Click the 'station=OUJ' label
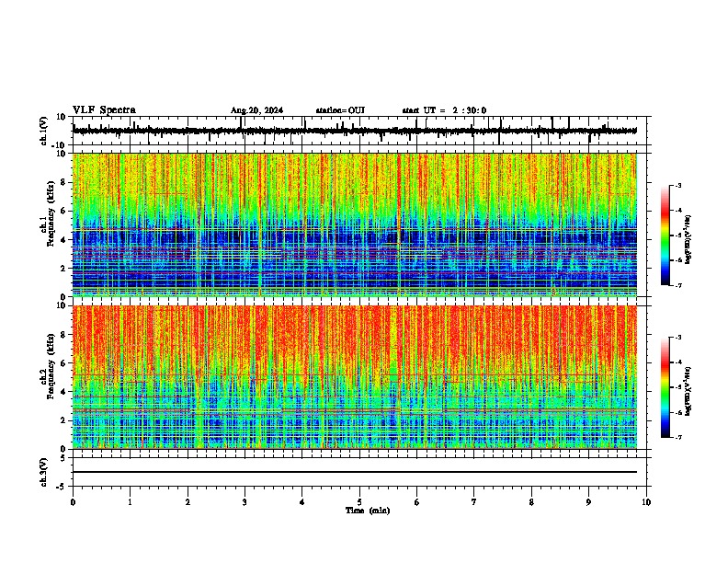 pos(340,110)
